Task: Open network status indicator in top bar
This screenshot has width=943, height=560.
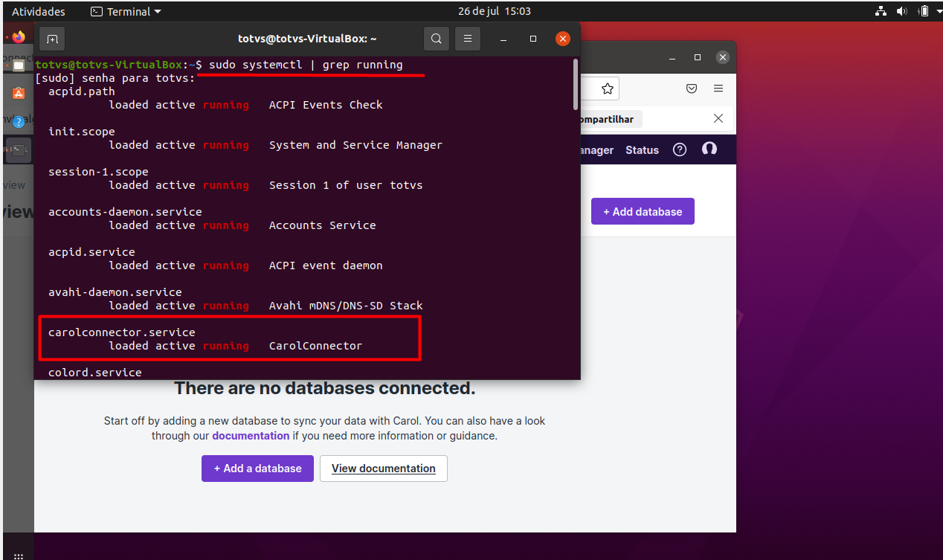Action: [x=881, y=11]
